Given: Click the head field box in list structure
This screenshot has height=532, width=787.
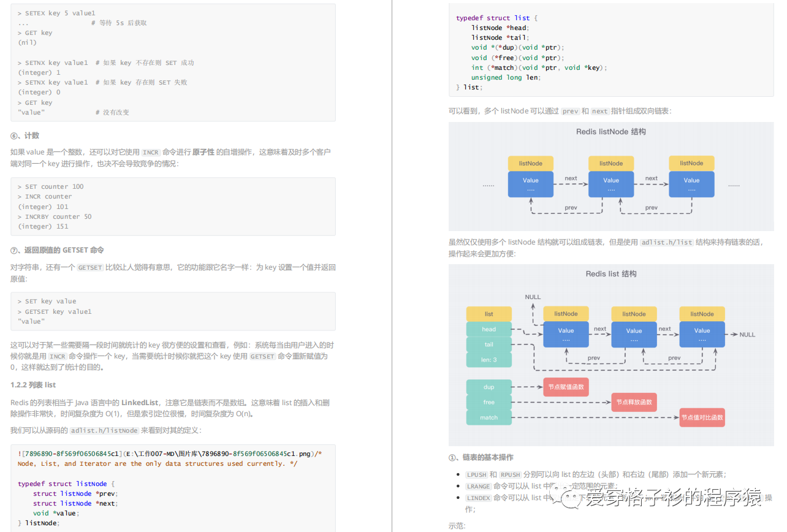Looking at the screenshot, I should [x=489, y=329].
